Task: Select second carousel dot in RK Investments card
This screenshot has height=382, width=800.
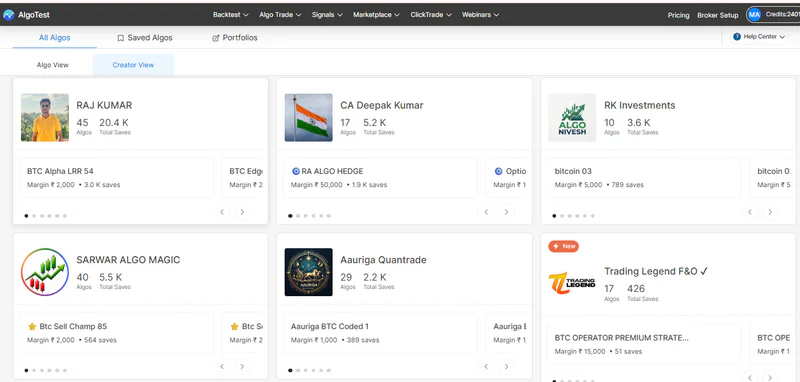Action: 562,216
